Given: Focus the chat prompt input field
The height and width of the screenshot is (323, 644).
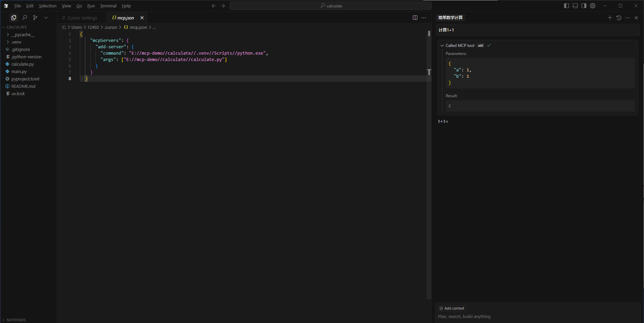Looking at the screenshot, I should click(x=537, y=316).
